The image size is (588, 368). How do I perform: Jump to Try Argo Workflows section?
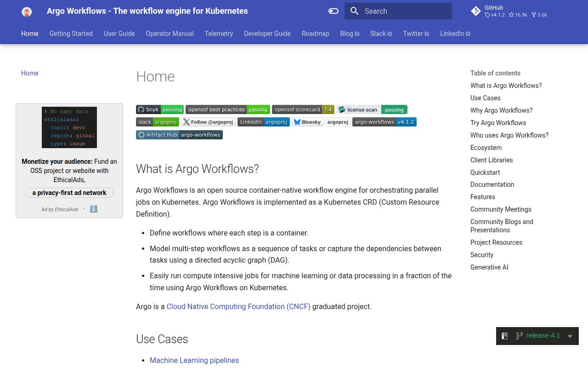(x=498, y=123)
